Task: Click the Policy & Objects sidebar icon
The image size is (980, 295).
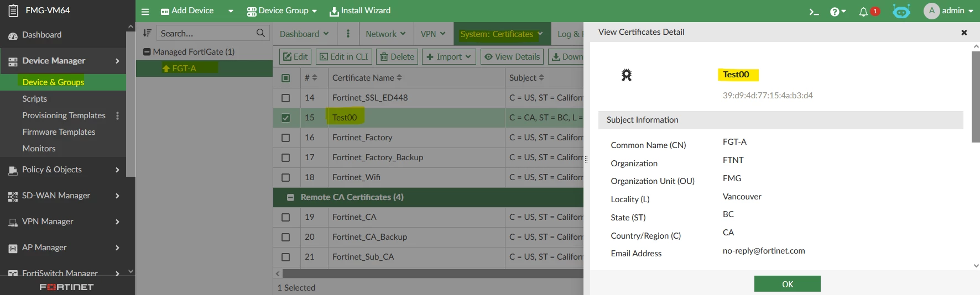Action: (x=13, y=171)
